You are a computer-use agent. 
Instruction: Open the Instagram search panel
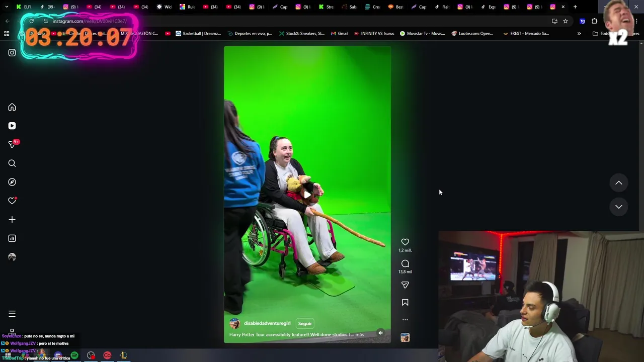point(12,163)
